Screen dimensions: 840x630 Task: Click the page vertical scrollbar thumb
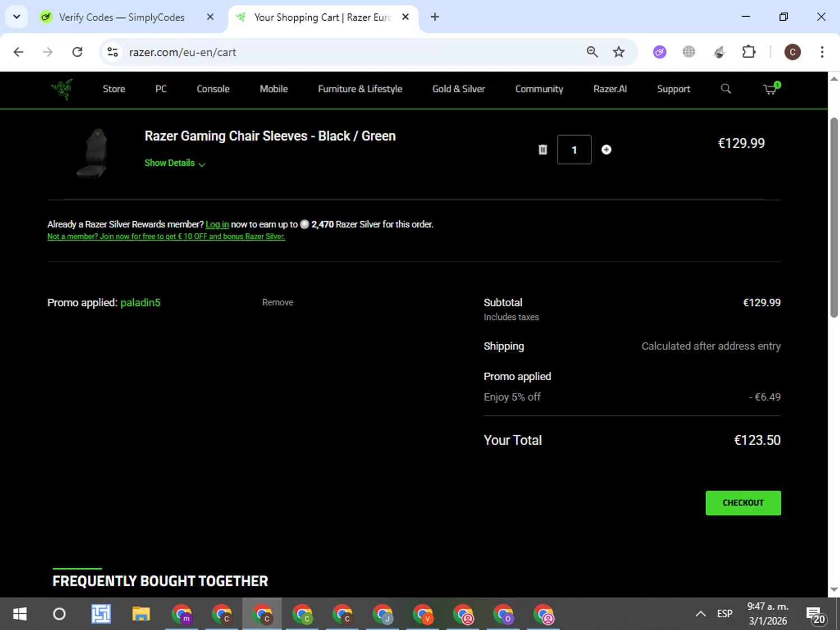coord(834,217)
